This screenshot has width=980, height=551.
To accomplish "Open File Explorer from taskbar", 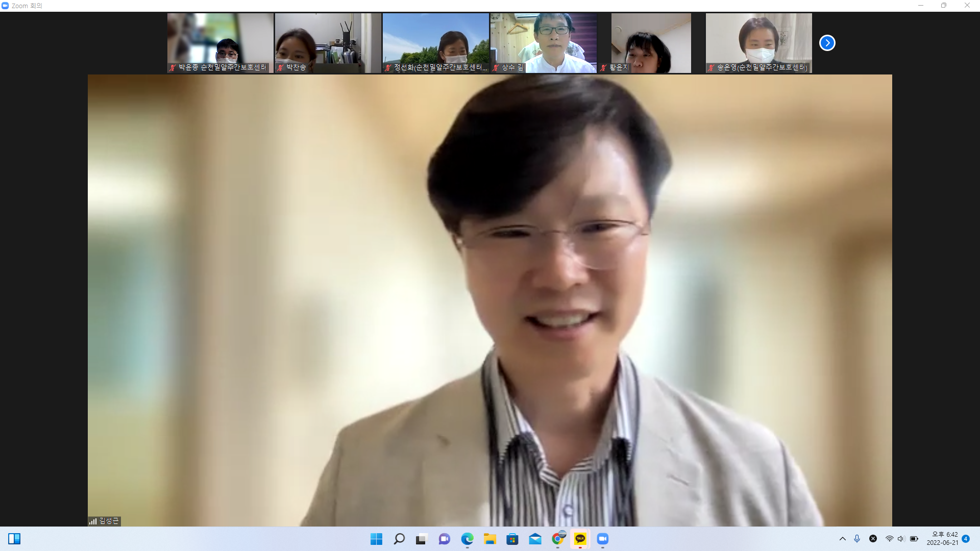I will (x=490, y=539).
